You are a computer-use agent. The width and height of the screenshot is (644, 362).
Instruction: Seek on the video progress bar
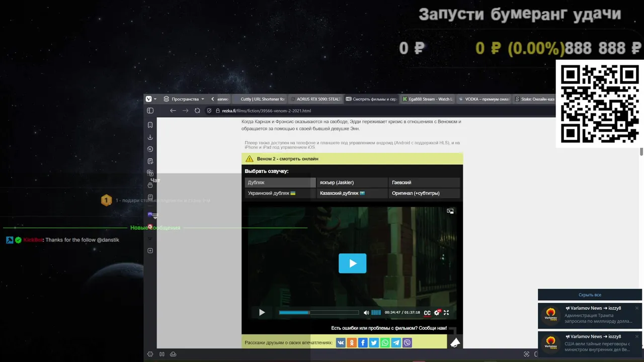coord(319,312)
